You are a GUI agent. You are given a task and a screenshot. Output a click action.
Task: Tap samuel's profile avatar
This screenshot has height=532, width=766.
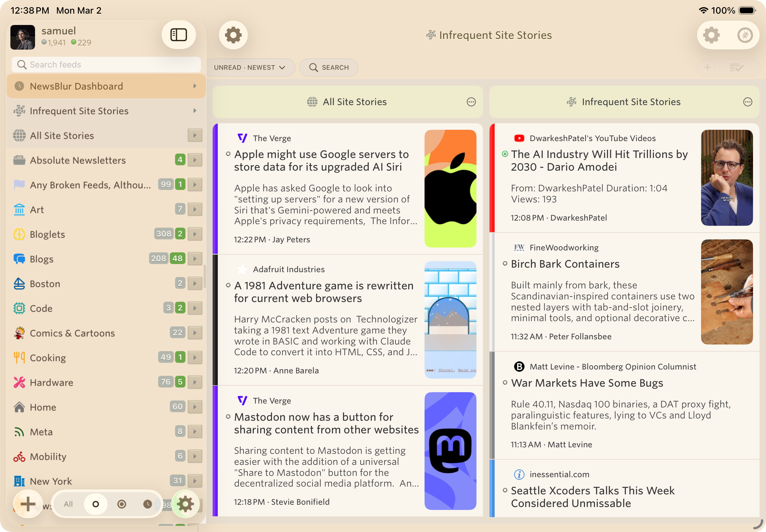[x=22, y=37]
